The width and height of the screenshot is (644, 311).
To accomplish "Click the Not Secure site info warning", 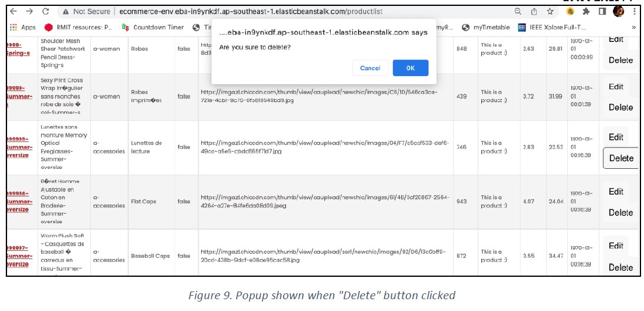I will [86, 11].
